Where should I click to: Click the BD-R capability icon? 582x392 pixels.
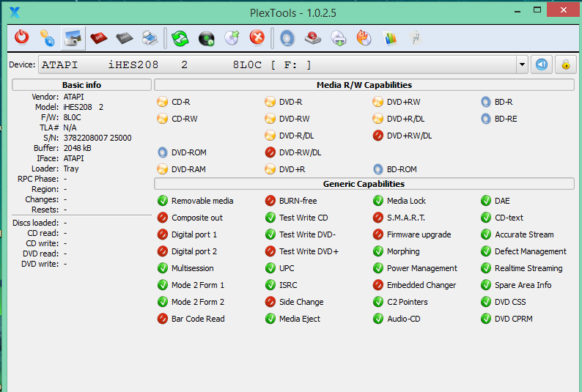(486, 102)
